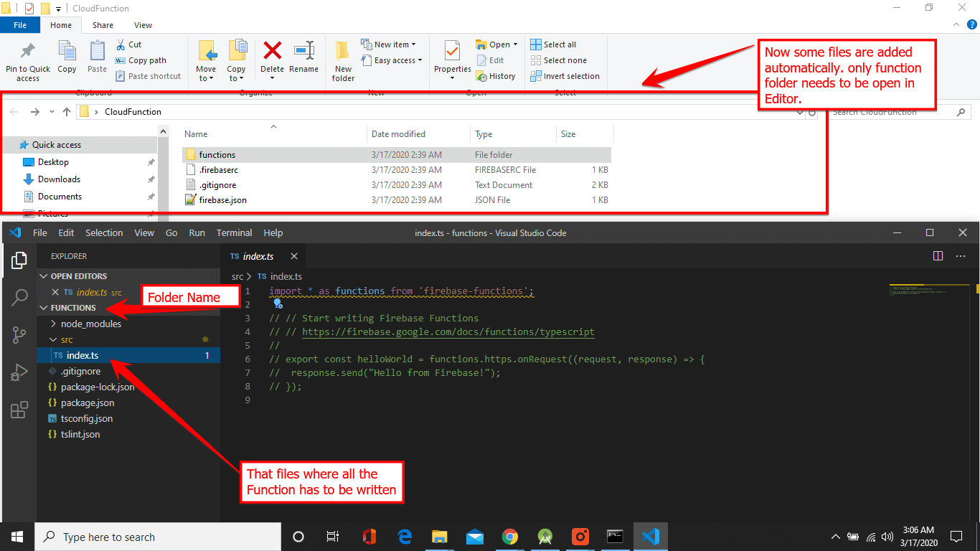Click the Windows Start button
This screenshot has height=551, width=980.
pos(17,537)
